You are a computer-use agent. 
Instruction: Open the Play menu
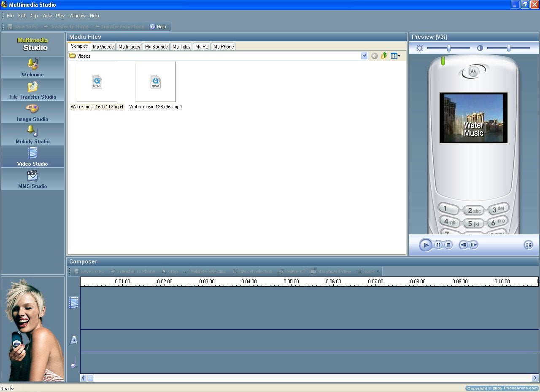[x=60, y=16]
